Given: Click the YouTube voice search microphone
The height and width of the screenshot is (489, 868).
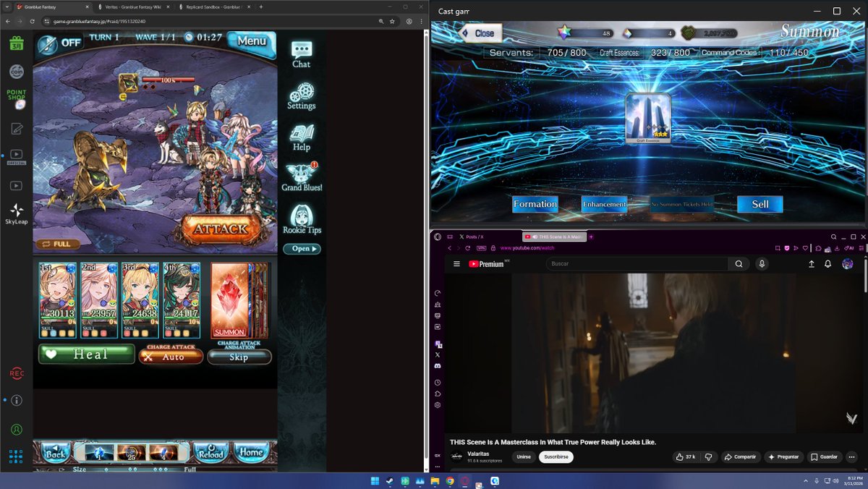Looking at the screenshot, I should click(762, 264).
